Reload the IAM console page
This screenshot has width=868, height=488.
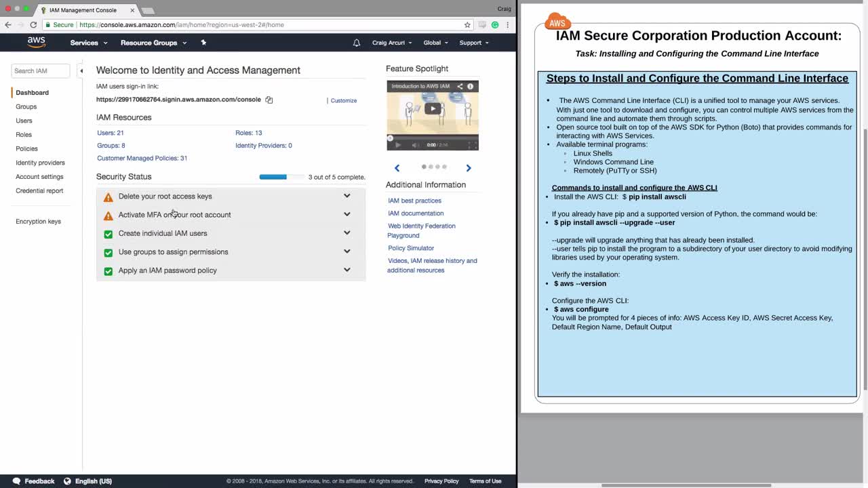pyautogui.click(x=33, y=25)
